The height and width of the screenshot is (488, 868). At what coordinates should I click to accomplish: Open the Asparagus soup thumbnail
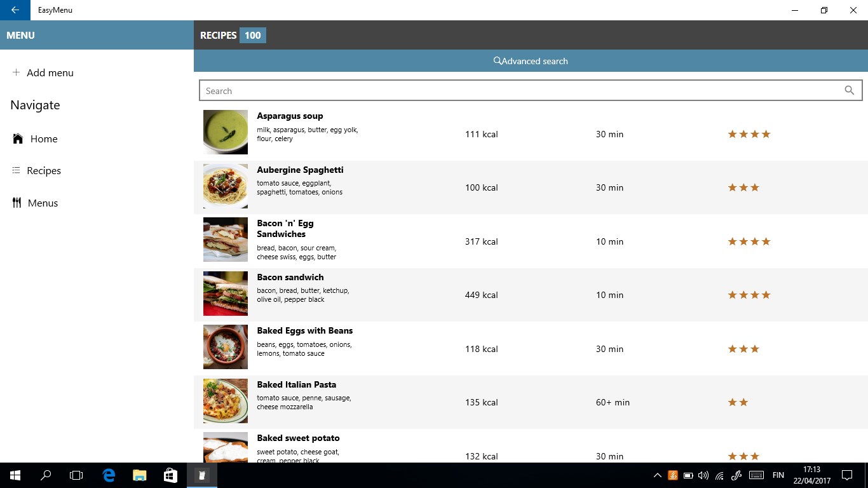tap(226, 132)
